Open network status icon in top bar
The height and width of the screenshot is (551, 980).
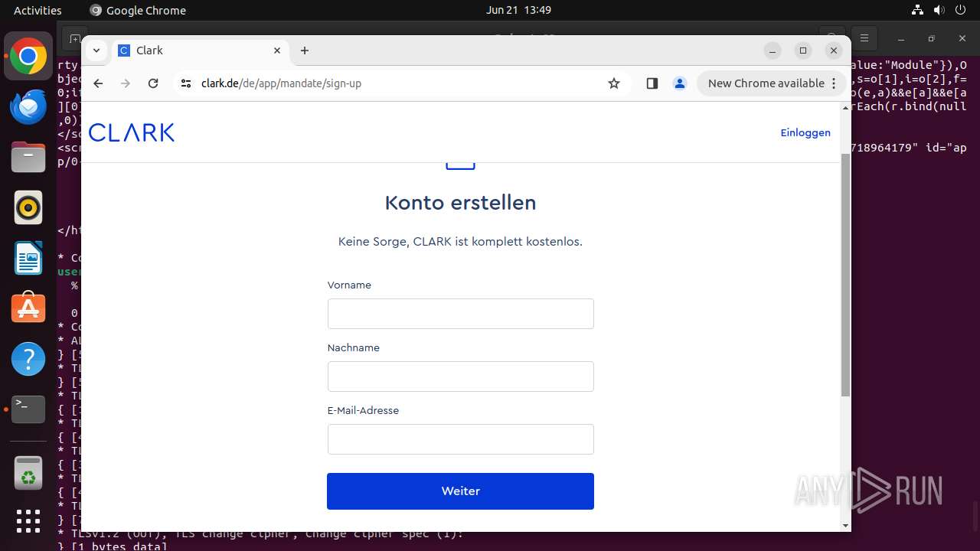coord(917,10)
